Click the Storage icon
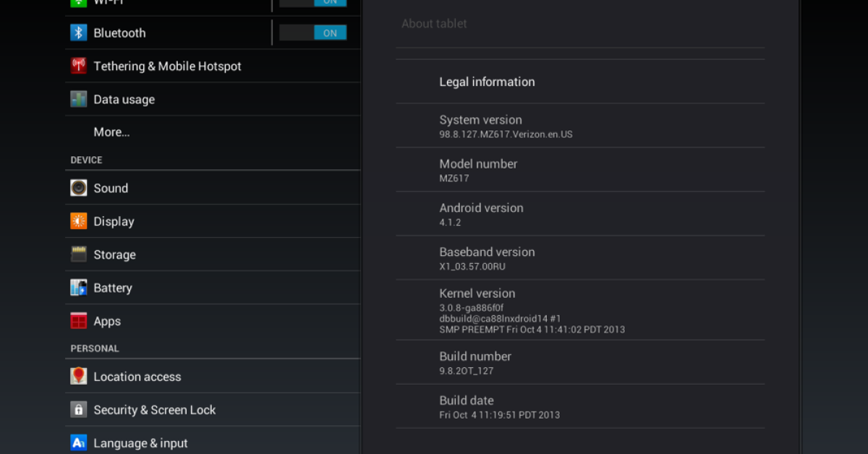This screenshot has width=868, height=454. tap(78, 254)
